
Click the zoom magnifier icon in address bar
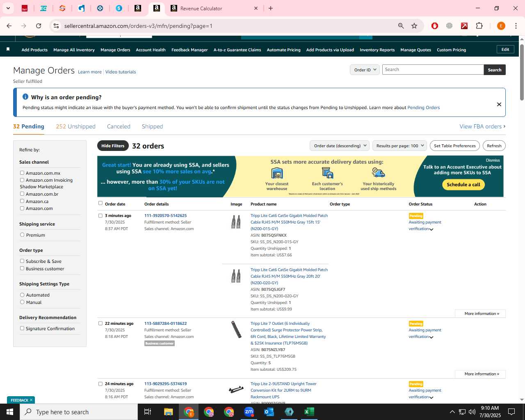pyautogui.click(x=401, y=26)
